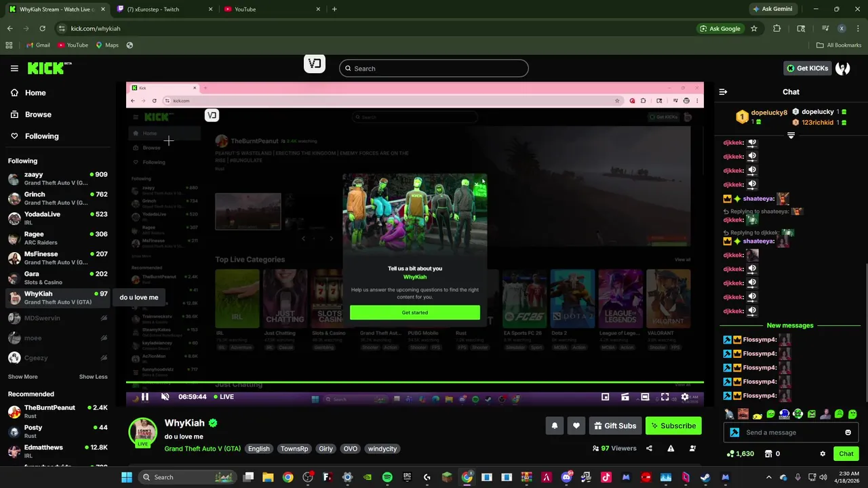Viewport: 868px width, 488px height.
Task: Select the English tag
Action: (x=258, y=449)
